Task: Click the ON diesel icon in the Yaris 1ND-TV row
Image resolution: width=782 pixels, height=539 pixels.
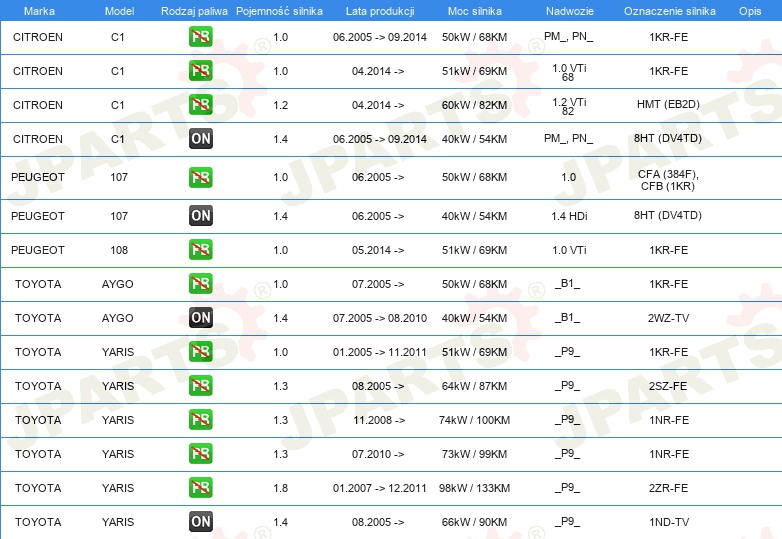Action: click(200, 522)
